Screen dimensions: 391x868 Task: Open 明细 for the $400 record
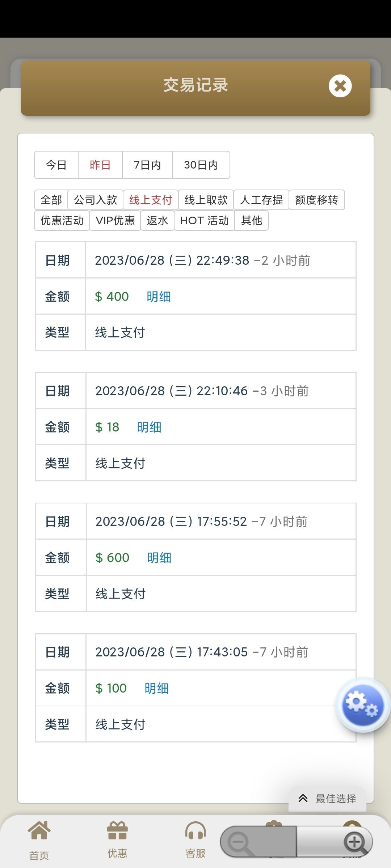click(159, 297)
